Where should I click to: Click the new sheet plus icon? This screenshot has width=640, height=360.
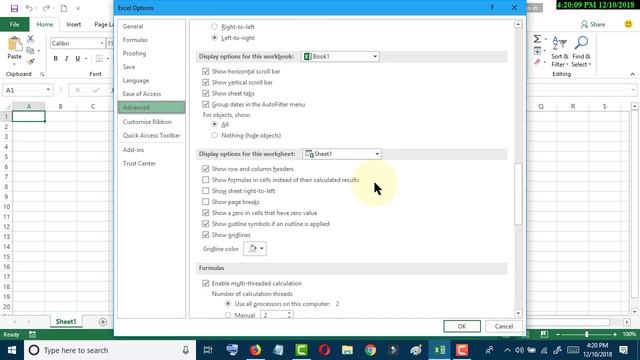click(x=103, y=322)
